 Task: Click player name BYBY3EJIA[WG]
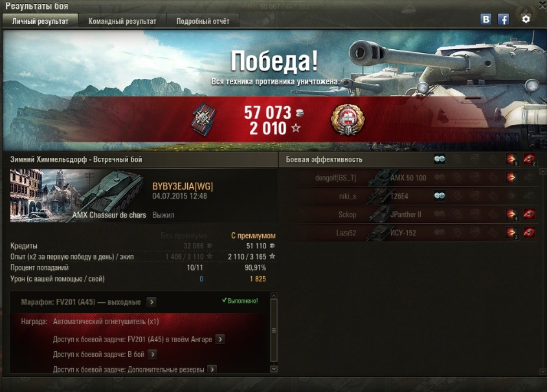coord(183,186)
